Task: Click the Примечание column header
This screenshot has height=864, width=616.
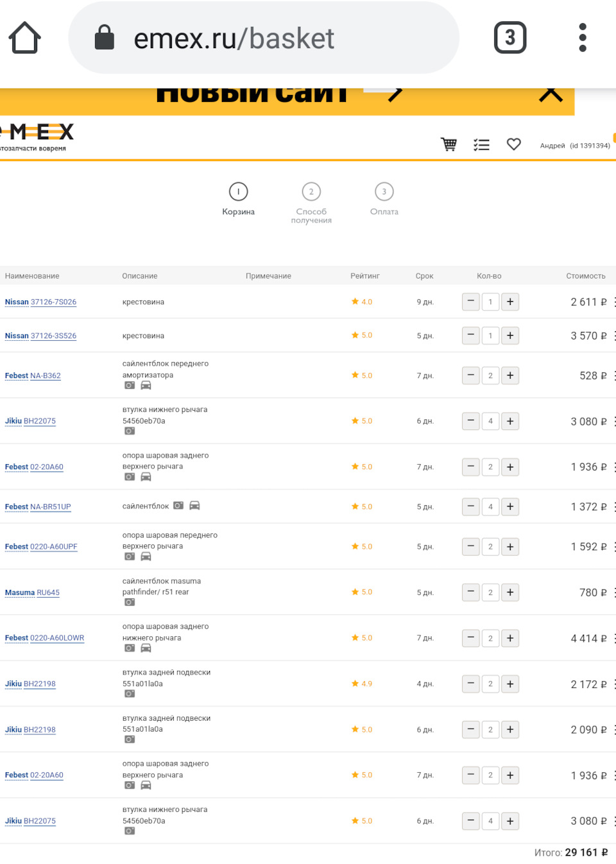Action: 268,276
